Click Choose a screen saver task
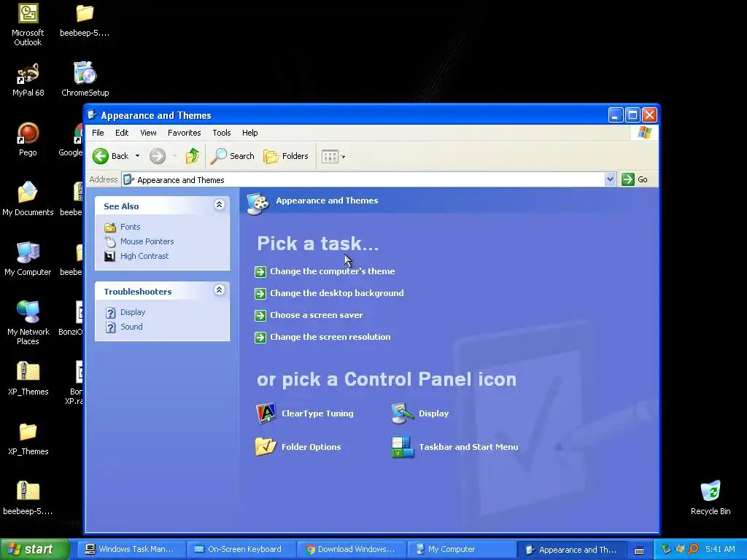Screen dimensions: 747x560 (x=316, y=315)
